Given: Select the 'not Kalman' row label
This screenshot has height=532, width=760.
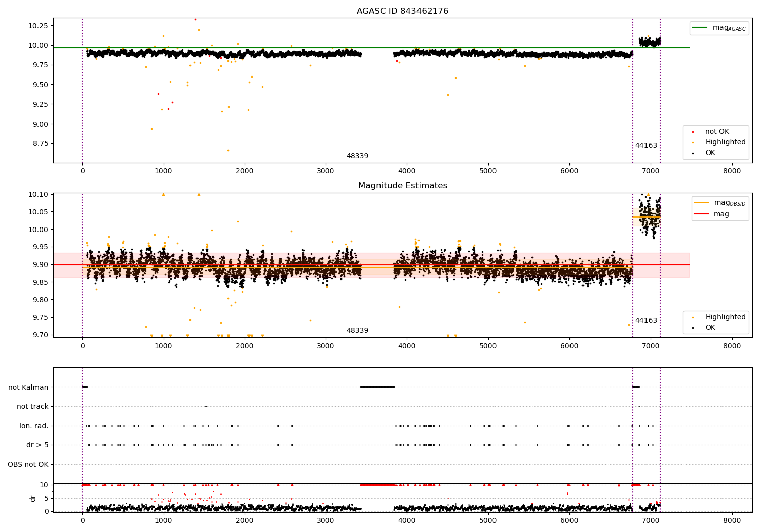Looking at the screenshot, I should pyautogui.click(x=28, y=388).
